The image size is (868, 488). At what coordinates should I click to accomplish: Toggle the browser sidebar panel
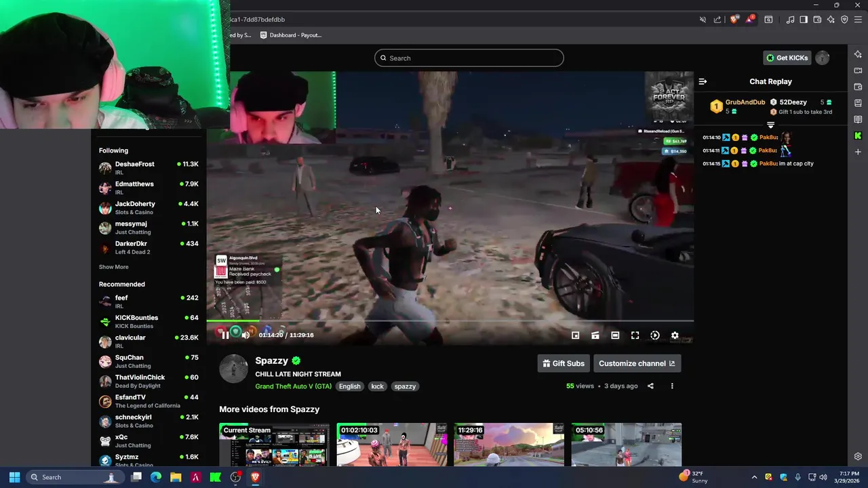click(x=804, y=20)
